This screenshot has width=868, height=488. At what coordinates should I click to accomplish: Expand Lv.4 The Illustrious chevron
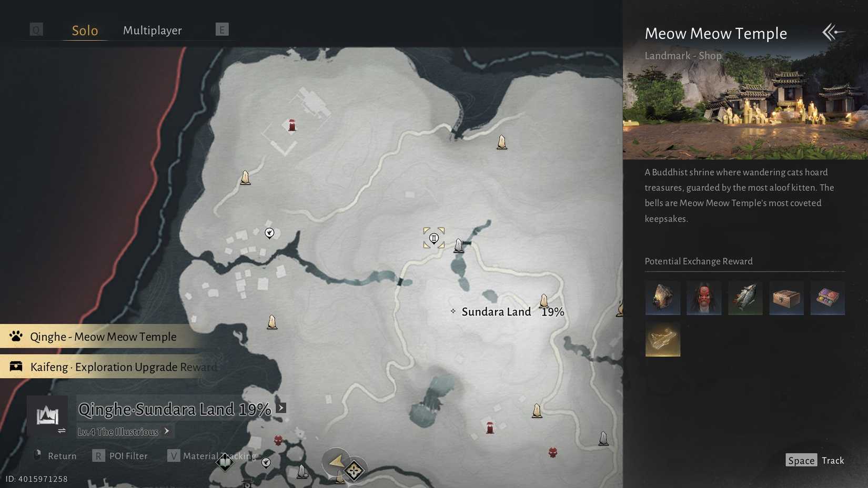tap(167, 431)
